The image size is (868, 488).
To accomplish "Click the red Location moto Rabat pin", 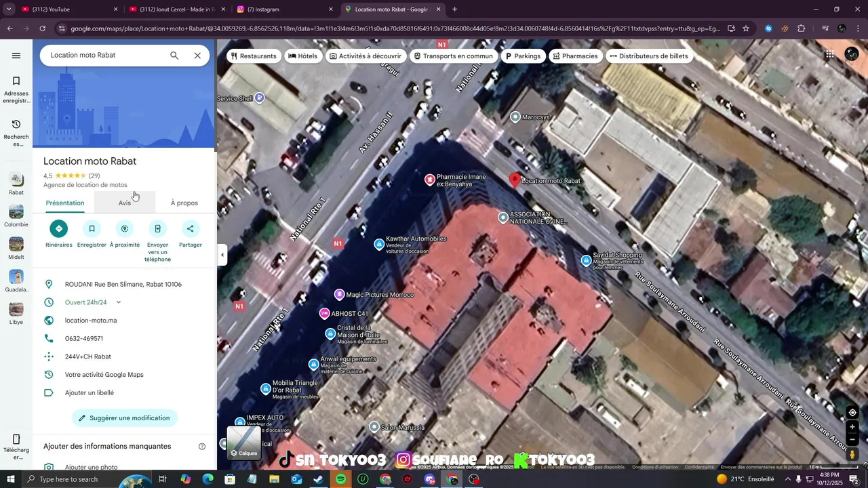I will [x=515, y=180].
